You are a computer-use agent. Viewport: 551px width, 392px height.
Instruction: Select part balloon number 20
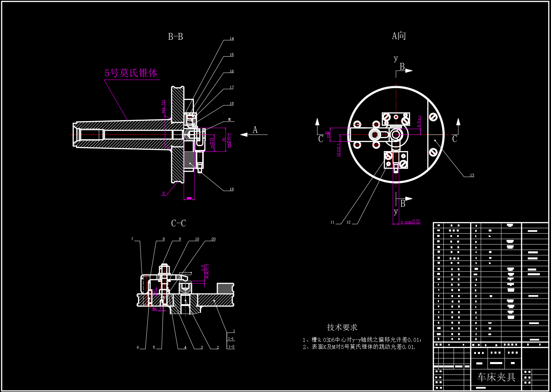213,239
